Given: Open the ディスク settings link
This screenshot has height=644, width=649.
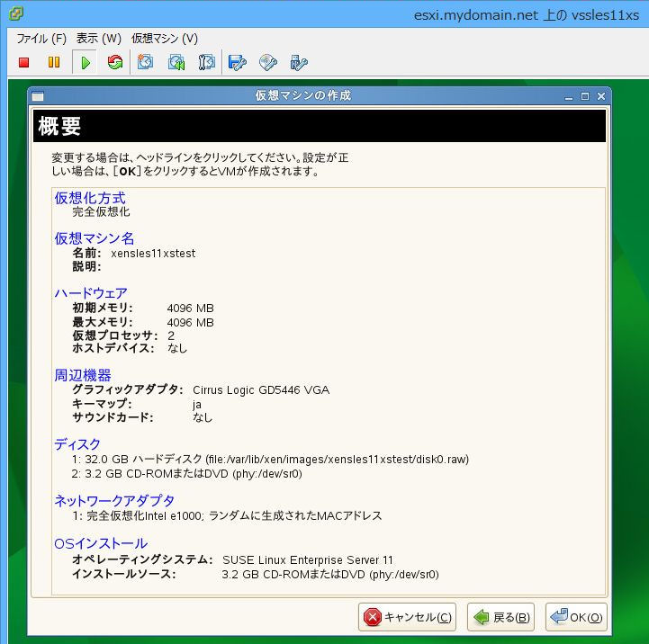Looking at the screenshot, I should pyautogui.click(x=77, y=443).
